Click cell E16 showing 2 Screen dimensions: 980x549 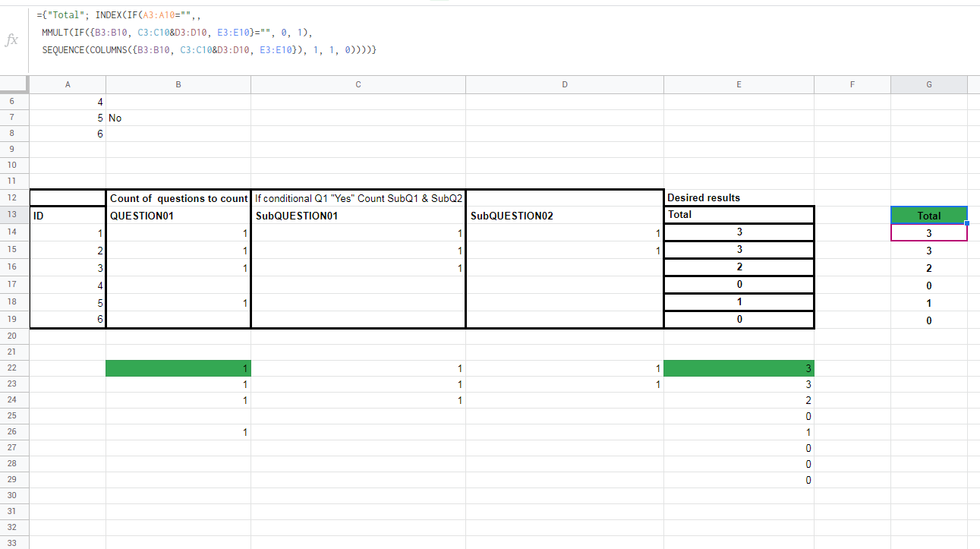[x=739, y=267]
